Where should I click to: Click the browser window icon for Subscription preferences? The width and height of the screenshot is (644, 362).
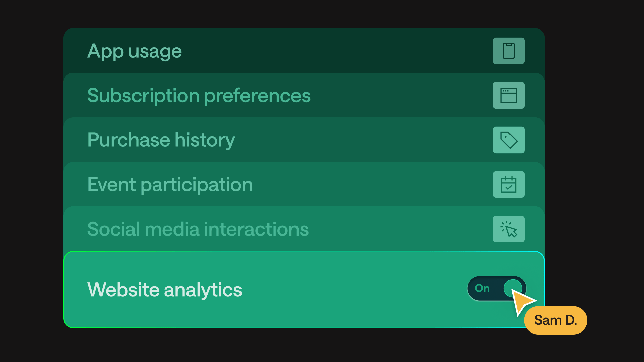pyautogui.click(x=508, y=96)
